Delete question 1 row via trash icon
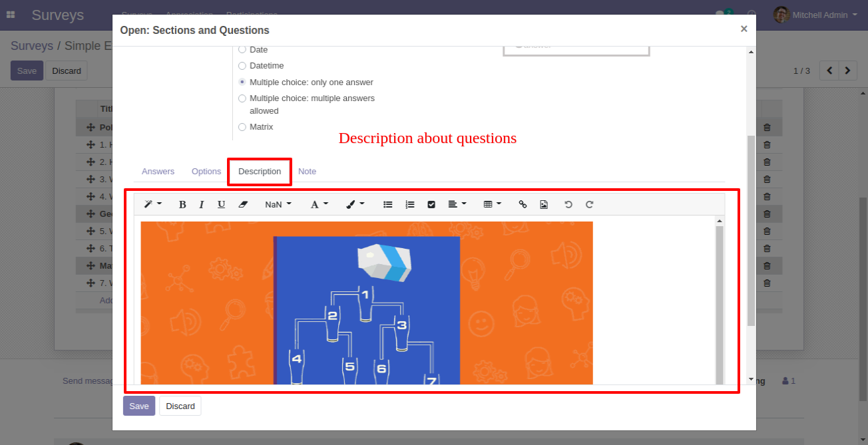The height and width of the screenshot is (445, 868). click(x=767, y=144)
